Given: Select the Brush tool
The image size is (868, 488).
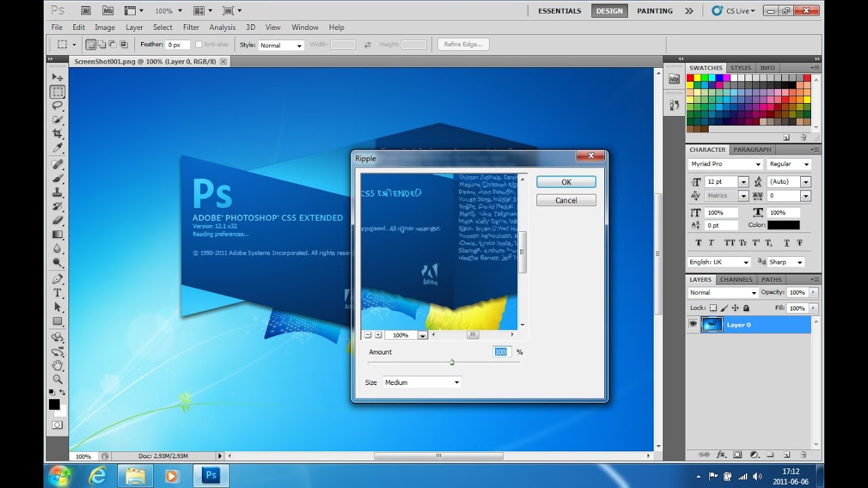Looking at the screenshot, I should click(58, 178).
